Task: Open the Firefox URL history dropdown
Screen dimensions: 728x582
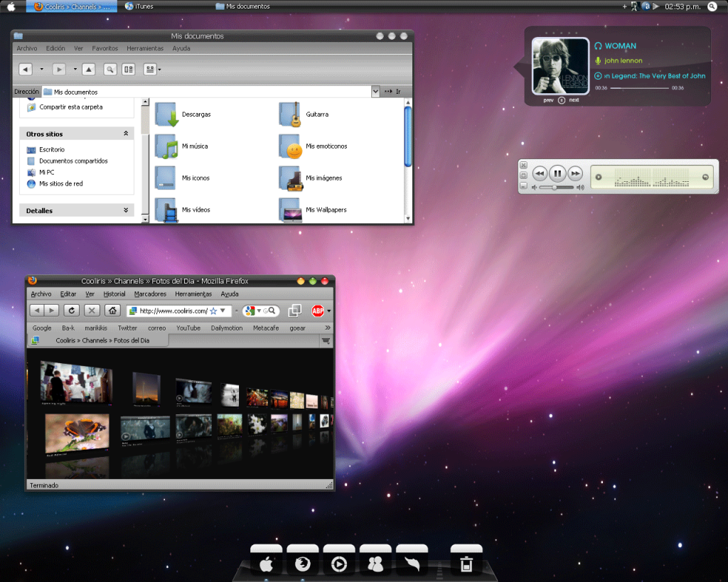Action: [x=223, y=311]
